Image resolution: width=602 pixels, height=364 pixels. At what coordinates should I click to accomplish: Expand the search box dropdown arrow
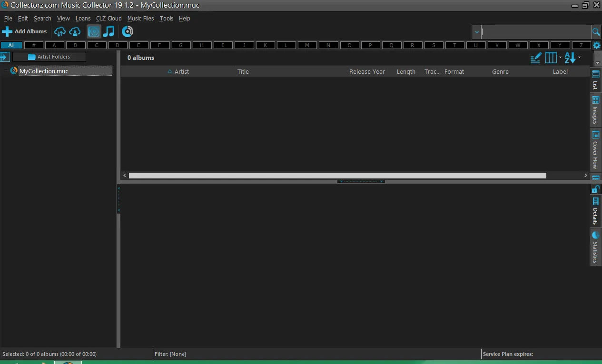pos(477,32)
